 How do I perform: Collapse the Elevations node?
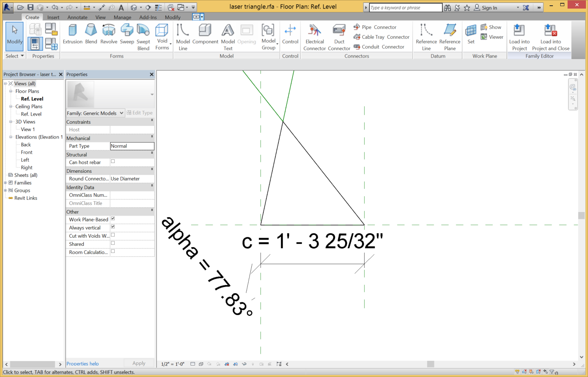coord(11,137)
